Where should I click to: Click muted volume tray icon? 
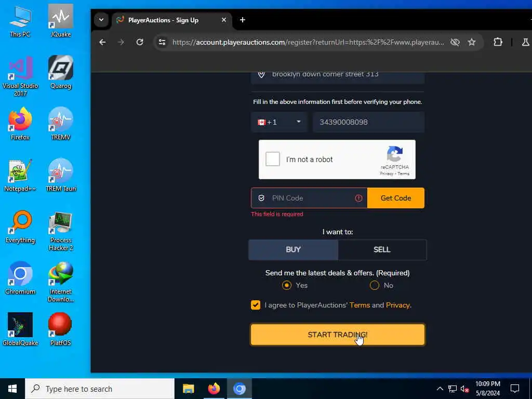(465, 389)
